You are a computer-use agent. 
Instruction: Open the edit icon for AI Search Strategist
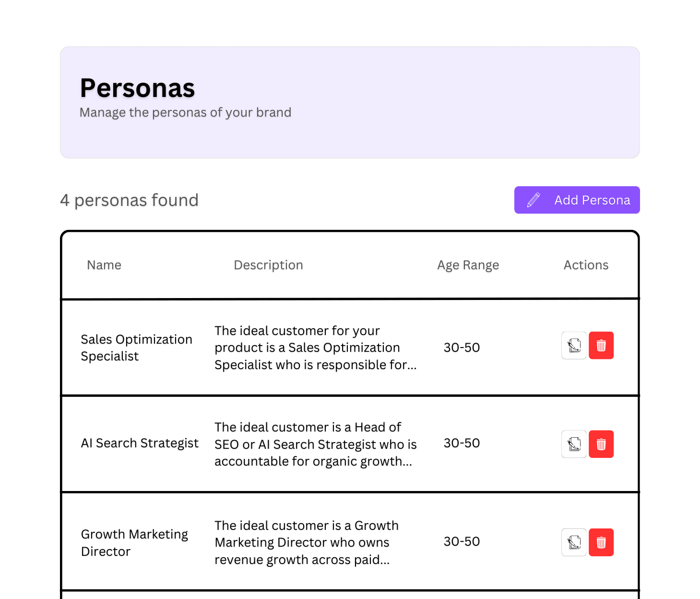pyautogui.click(x=573, y=444)
